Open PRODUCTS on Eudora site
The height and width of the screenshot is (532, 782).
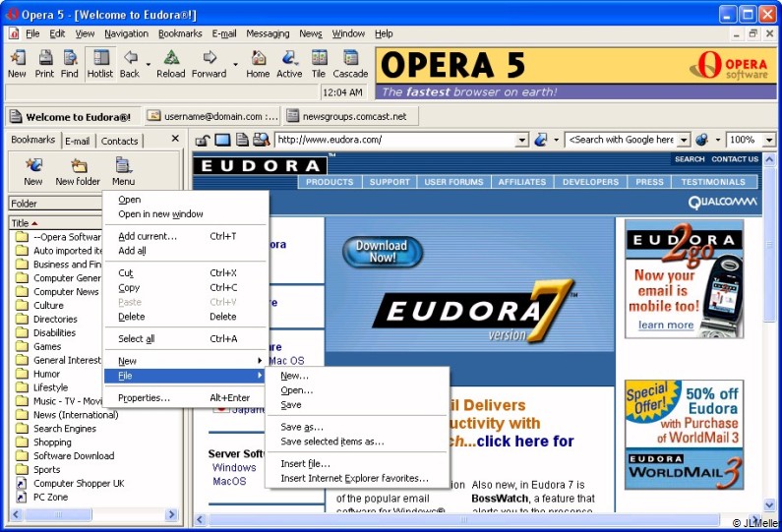tap(330, 182)
